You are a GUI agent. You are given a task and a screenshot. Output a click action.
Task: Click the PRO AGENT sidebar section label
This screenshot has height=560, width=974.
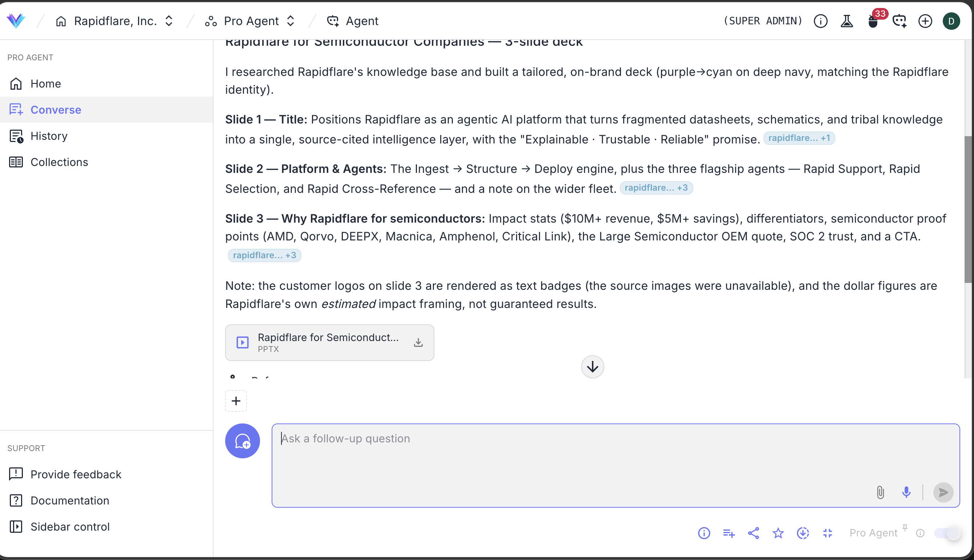(31, 57)
